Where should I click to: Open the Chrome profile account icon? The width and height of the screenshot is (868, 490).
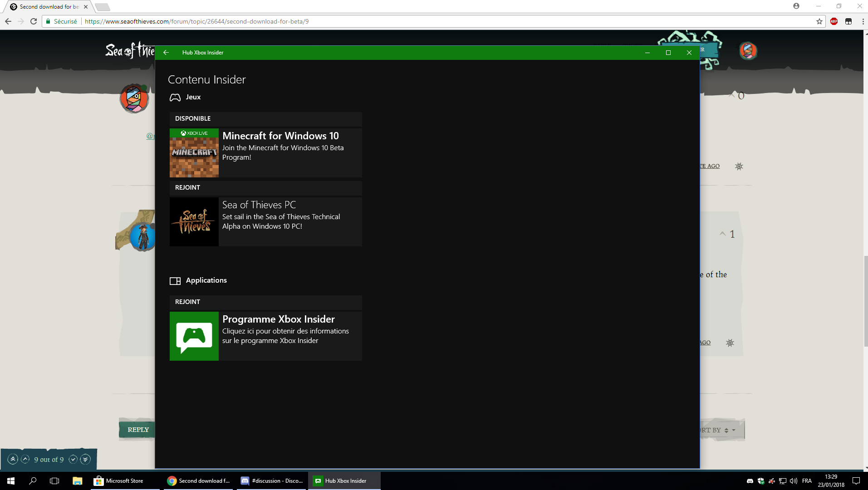(x=796, y=6)
